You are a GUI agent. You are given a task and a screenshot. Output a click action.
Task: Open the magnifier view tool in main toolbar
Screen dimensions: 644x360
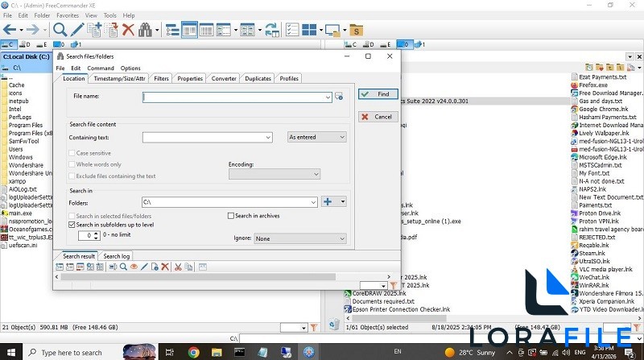pos(60,30)
